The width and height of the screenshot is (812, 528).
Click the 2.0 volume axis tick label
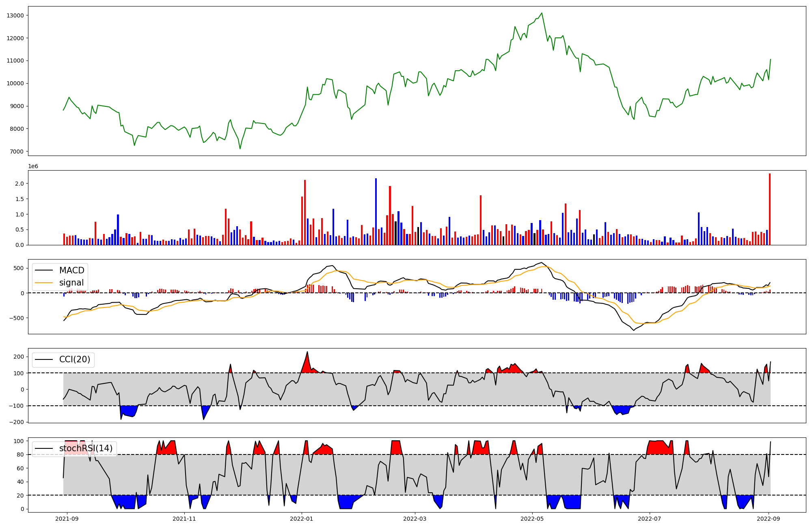[19, 184]
